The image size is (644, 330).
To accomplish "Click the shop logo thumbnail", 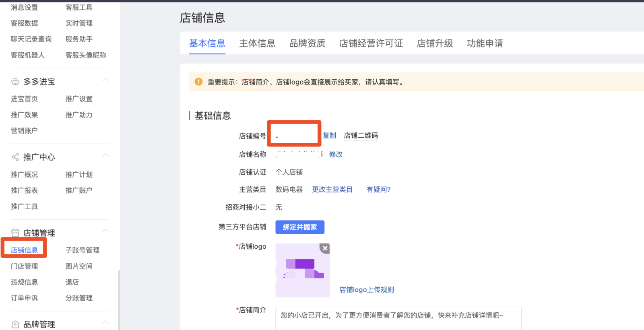I will pos(302,270).
